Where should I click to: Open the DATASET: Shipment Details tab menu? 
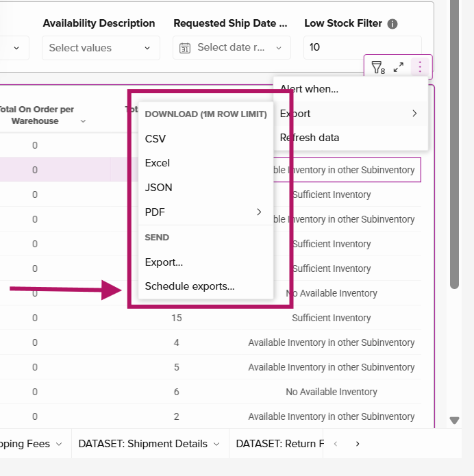216,444
